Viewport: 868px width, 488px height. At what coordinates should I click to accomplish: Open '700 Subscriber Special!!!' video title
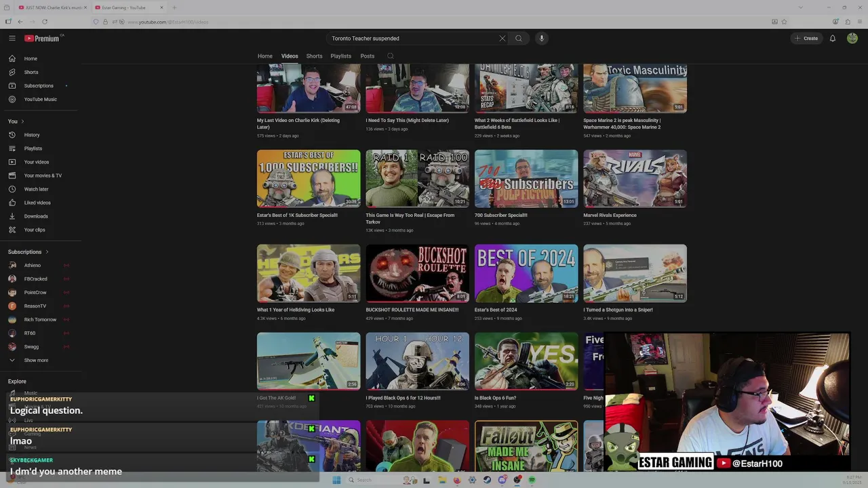(501, 215)
